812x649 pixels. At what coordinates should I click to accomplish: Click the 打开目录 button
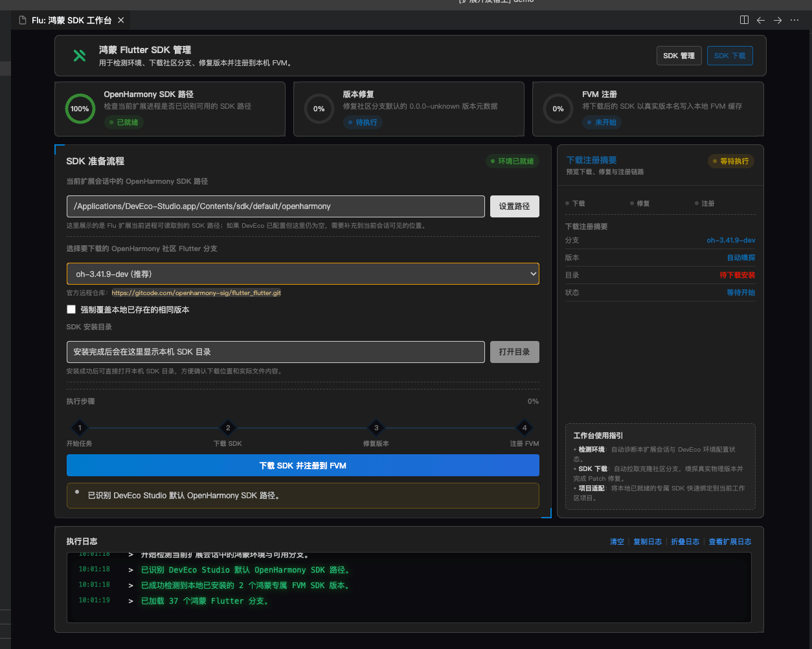tap(514, 352)
